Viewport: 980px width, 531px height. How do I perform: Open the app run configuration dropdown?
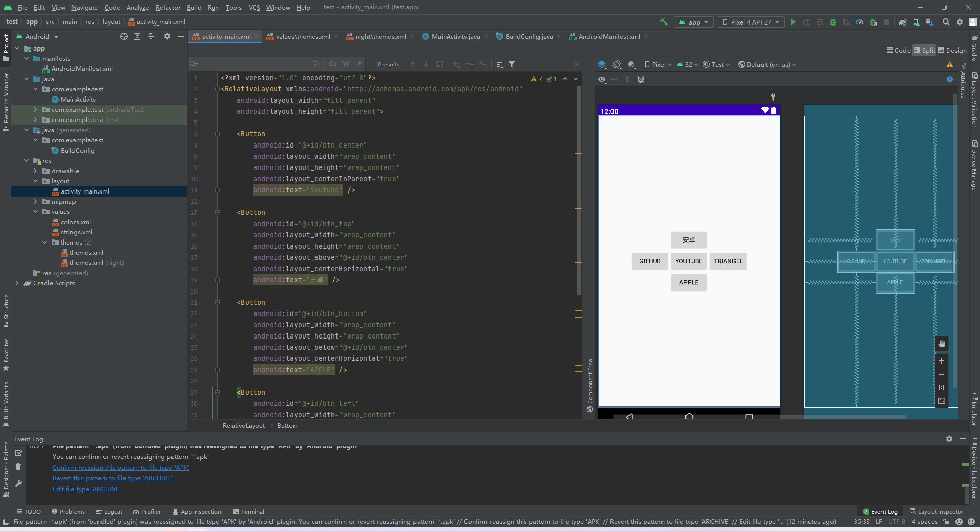pos(694,22)
